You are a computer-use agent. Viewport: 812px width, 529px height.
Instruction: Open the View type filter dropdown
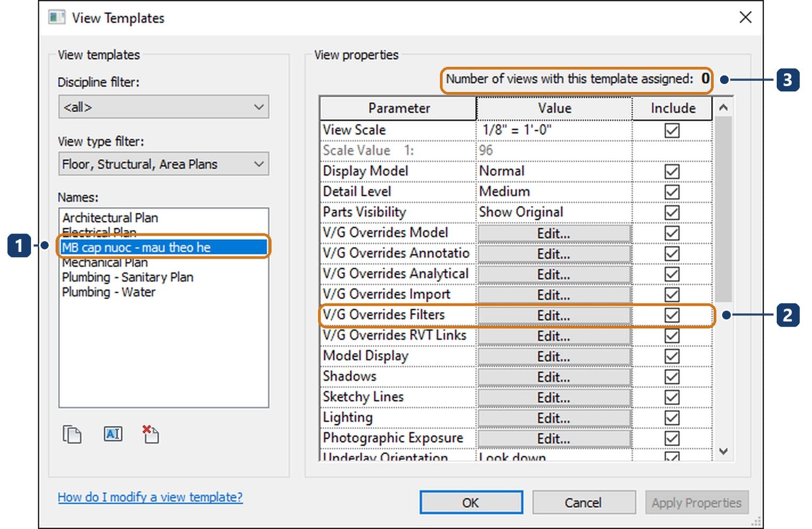pos(163,164)
